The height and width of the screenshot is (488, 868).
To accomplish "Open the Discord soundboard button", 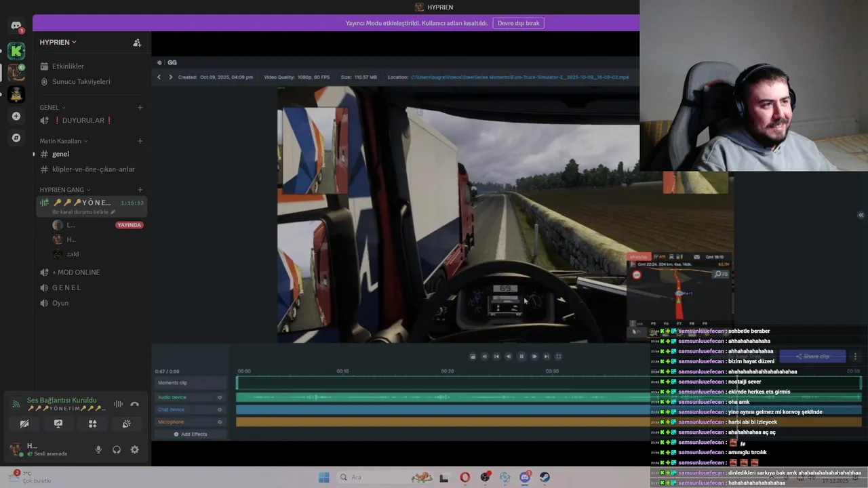I will click(x=126, y=424).
